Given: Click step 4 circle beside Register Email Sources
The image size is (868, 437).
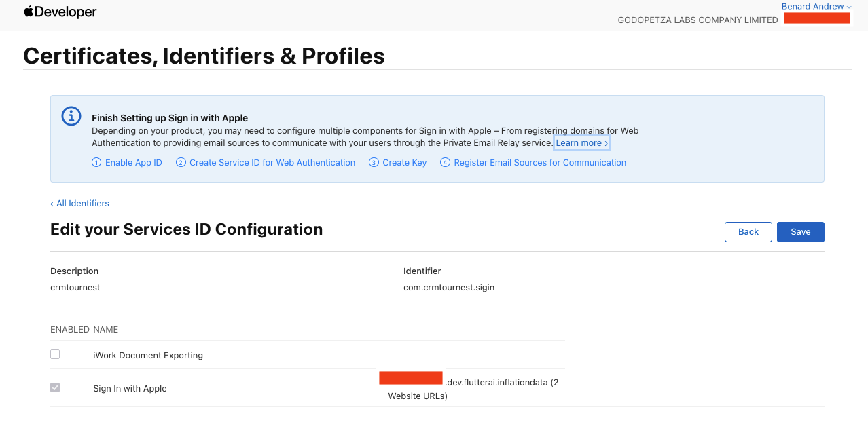Looking at the screenshot, I should click(x=445, y=163).
